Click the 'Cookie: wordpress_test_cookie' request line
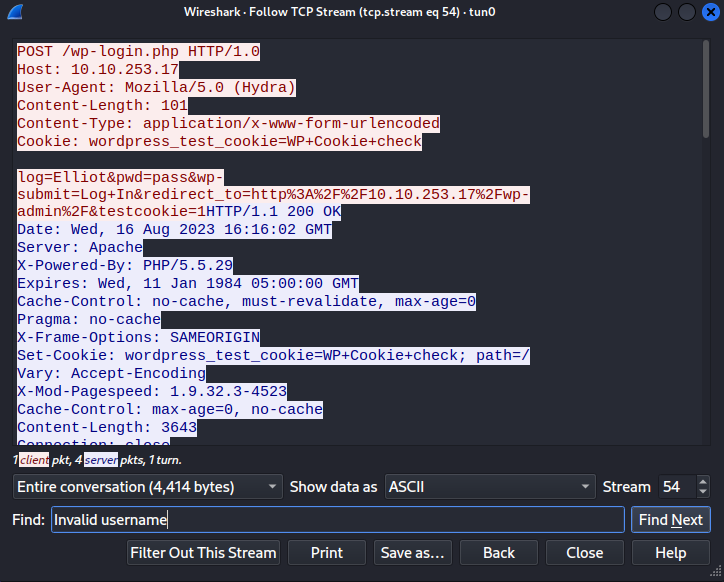The image size is (724, 582). point(219,141)
